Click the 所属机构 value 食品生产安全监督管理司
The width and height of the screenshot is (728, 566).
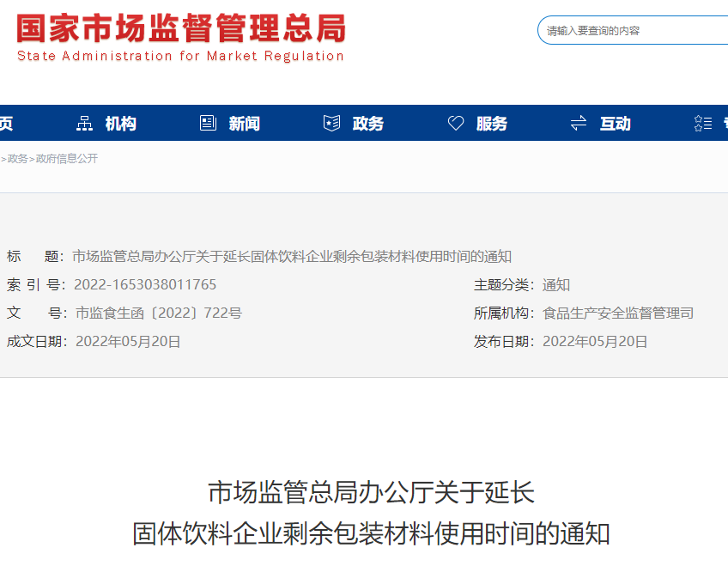[x=618, y=313]
